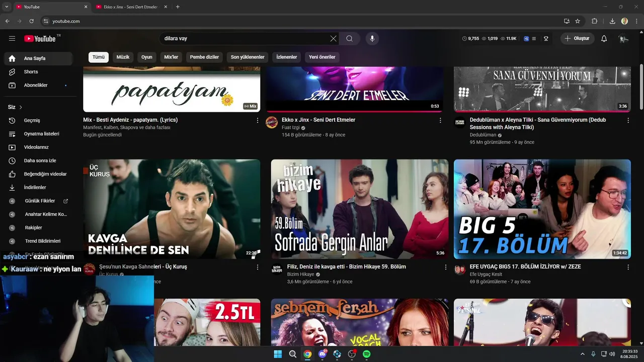The height and width of the screenshot is (362, 644).
Task: Click the blue extension icon in header
Action: pos(526,39)
